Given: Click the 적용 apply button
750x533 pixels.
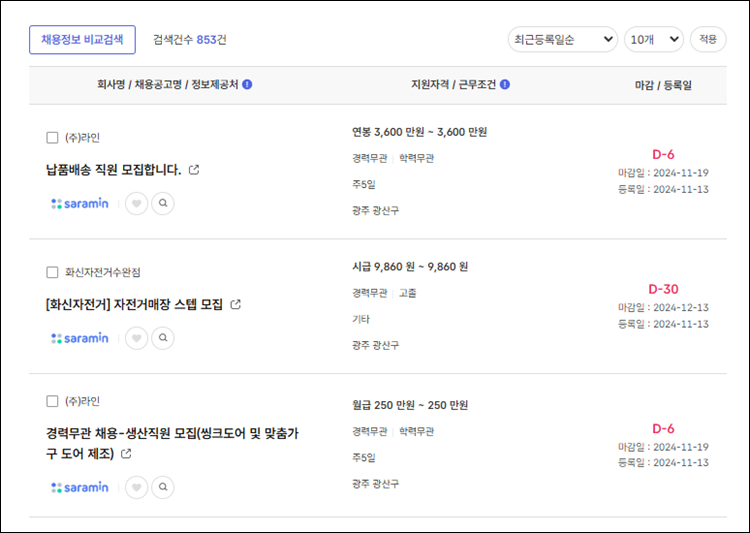Looking at the screenshot, I should (708, 39).
